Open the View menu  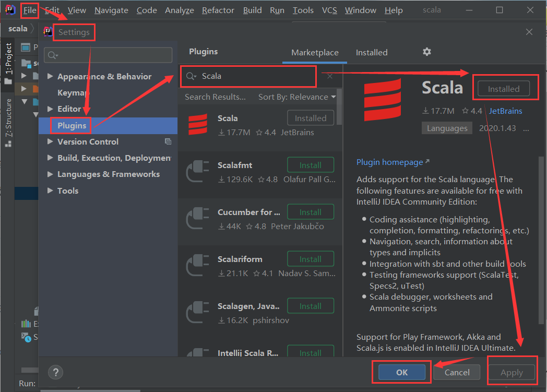77,10
